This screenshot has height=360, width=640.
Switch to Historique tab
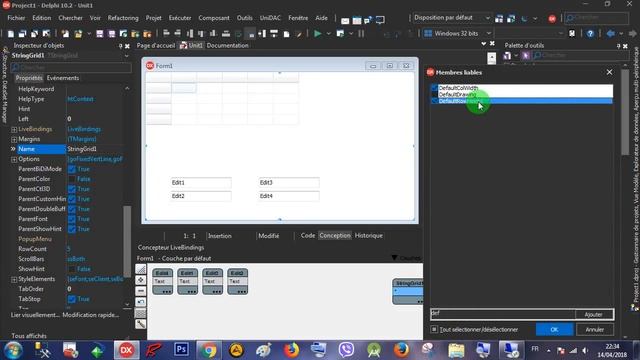(369, 236)
